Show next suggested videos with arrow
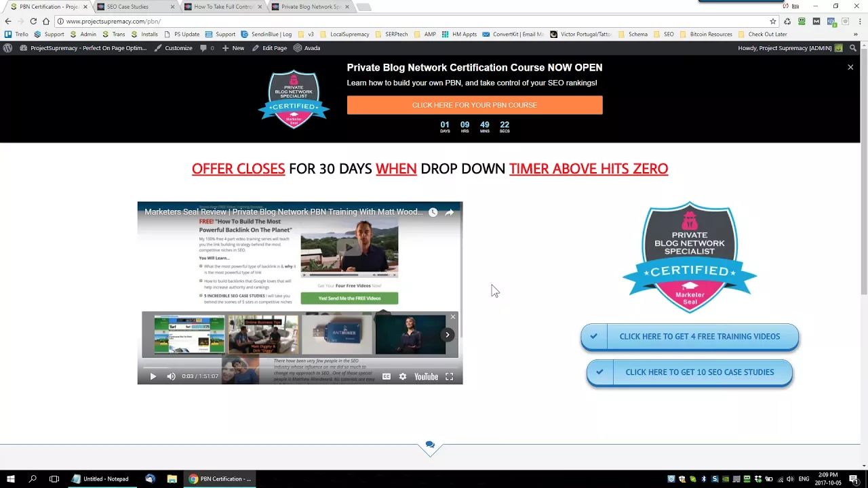Screen dimensions: 868x488 click(448, 335)
